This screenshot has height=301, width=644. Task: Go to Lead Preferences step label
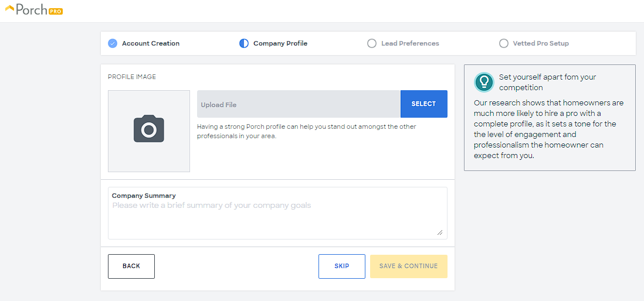pyautogui.click(x=410, y=43)
